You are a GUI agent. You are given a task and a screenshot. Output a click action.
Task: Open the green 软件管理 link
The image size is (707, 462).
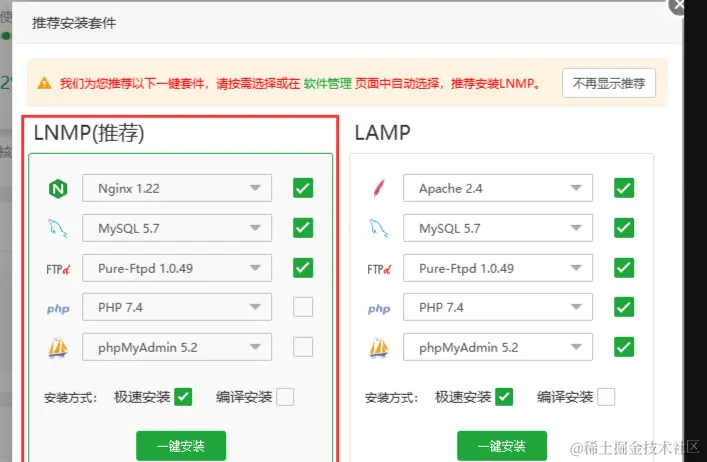tap(327, 83)
